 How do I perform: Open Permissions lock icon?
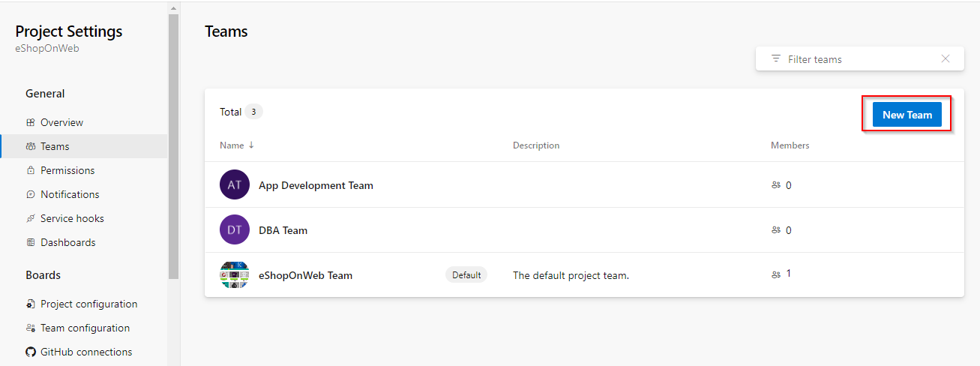point(31,170)
